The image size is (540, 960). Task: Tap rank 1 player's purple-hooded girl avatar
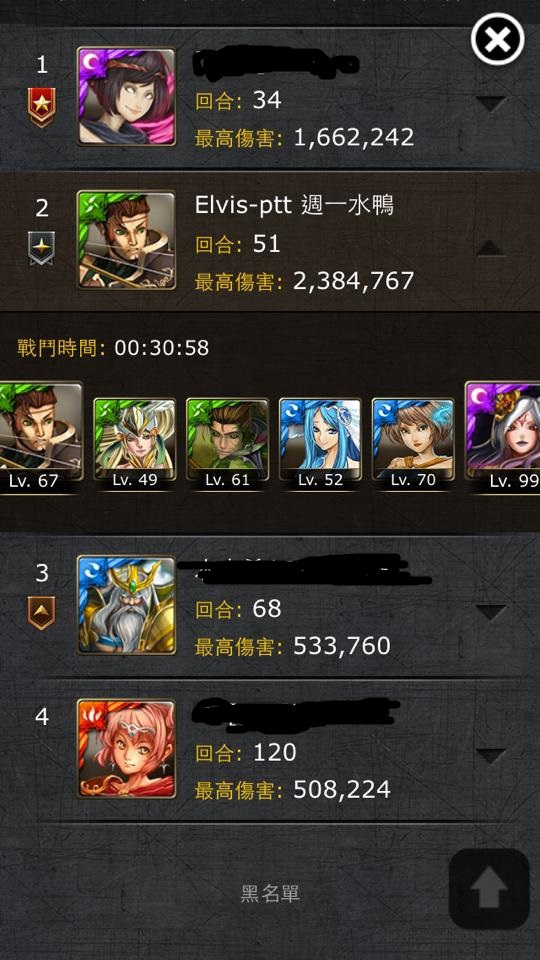click(x=126, y=97)
